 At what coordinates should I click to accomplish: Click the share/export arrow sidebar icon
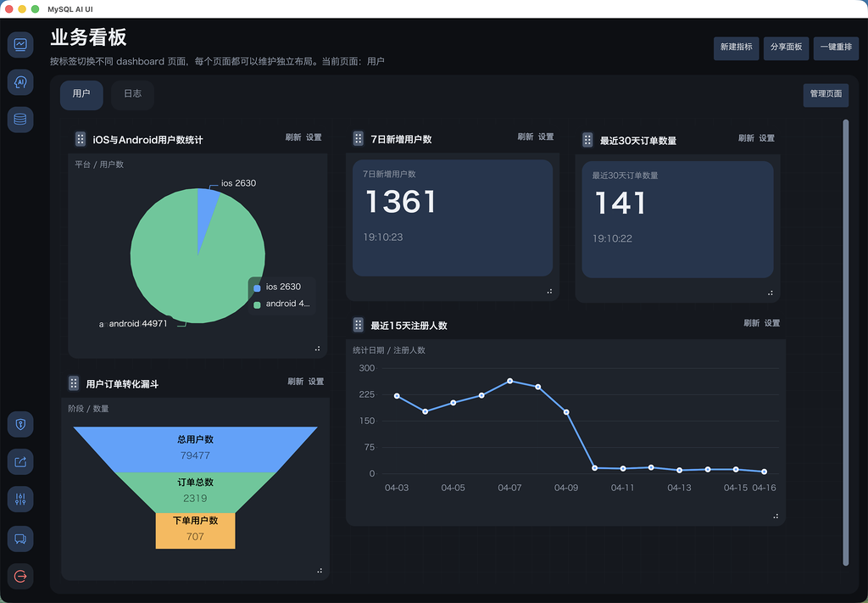20,462
